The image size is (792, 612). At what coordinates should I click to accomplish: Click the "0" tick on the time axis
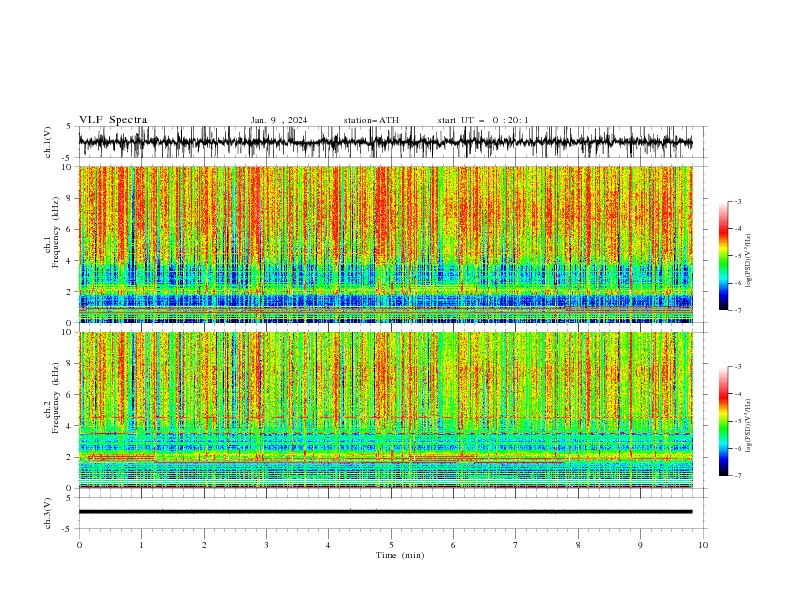(x=79, y=545)
